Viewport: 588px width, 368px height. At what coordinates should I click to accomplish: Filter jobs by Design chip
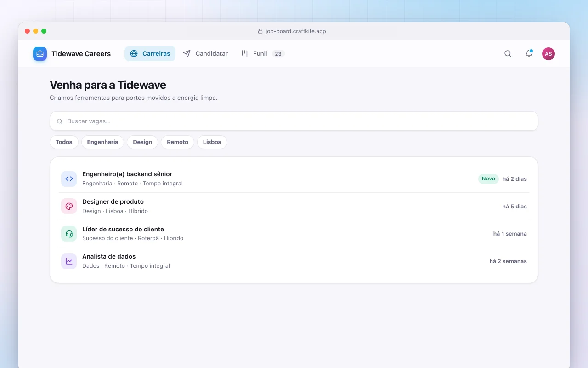pos(142,142)
